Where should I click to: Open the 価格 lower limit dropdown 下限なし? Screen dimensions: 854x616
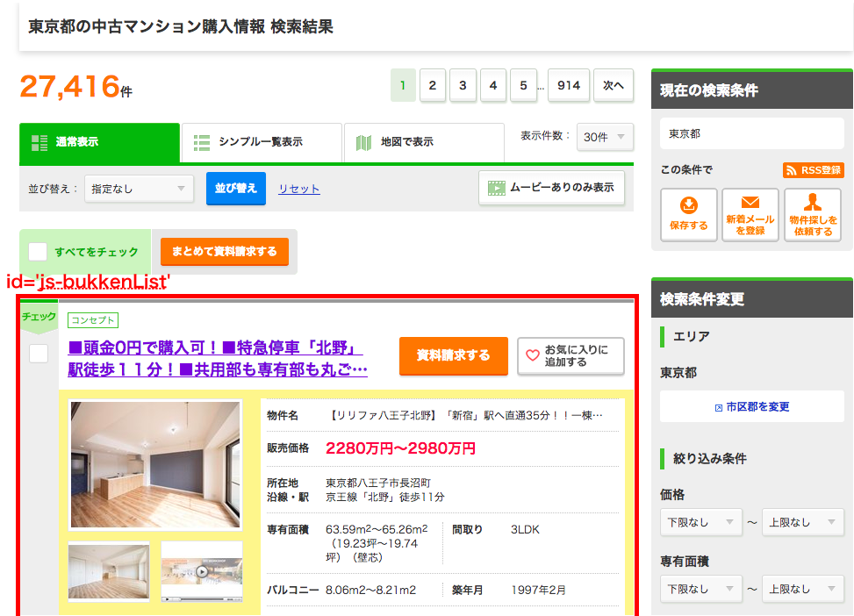click(700, 521)
